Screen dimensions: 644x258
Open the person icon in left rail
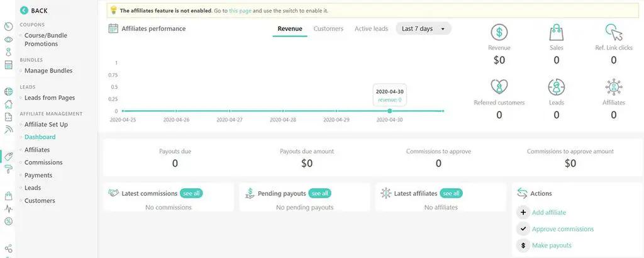[x=8, y=52]
